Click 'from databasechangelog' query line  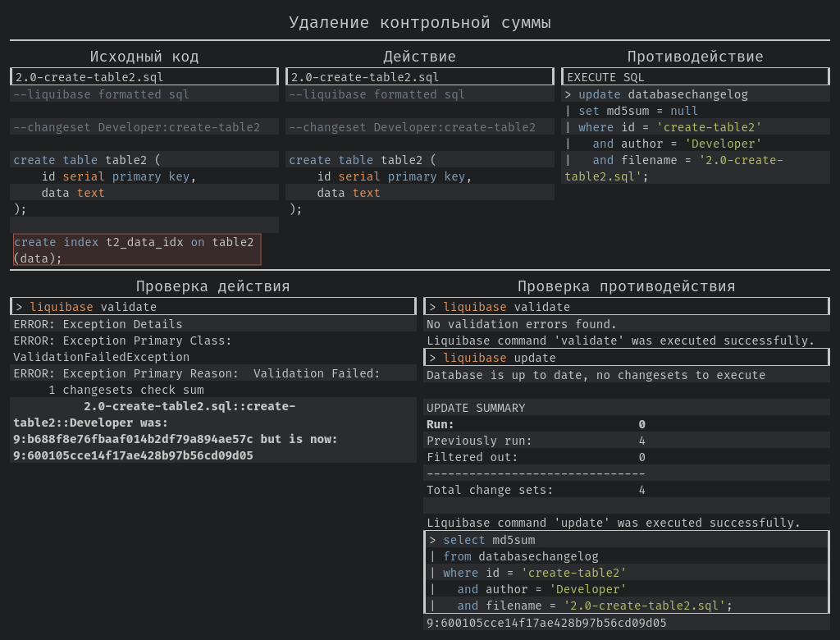click(x=626, y=556)
